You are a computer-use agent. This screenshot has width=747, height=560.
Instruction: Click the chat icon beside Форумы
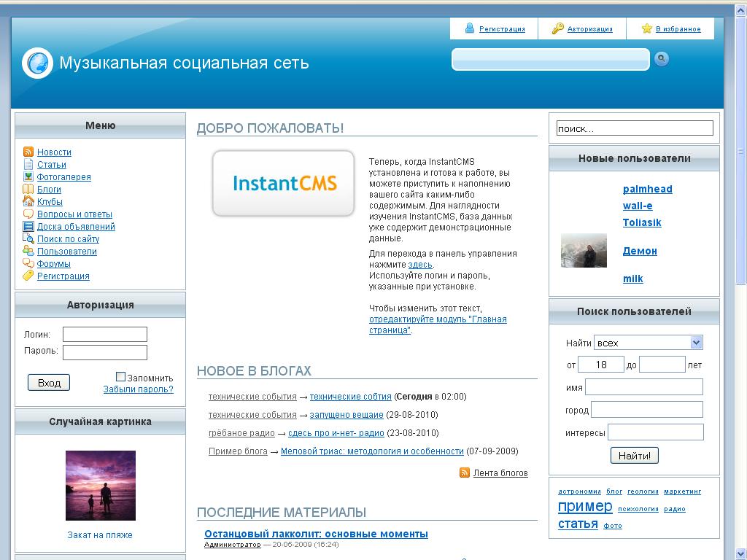28,263
